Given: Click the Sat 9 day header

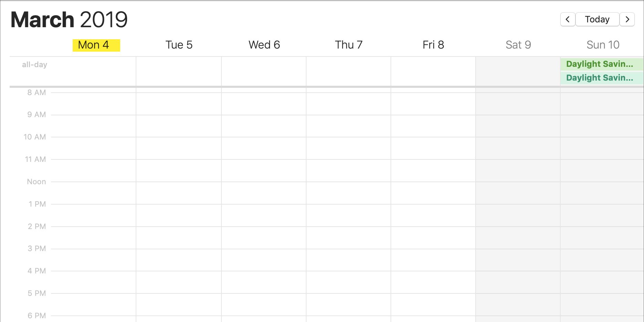Looking at the screenshot, I should [x=518, y=45].
